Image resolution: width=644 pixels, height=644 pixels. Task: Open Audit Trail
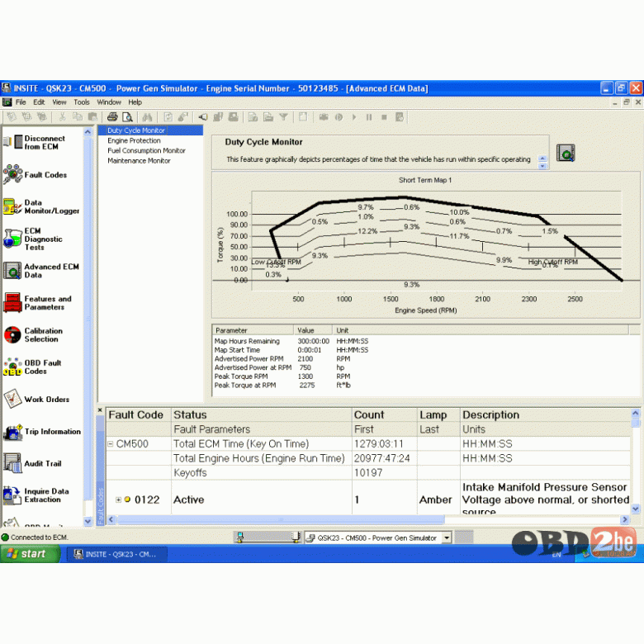pyautogui.click(x=32, y=464)
